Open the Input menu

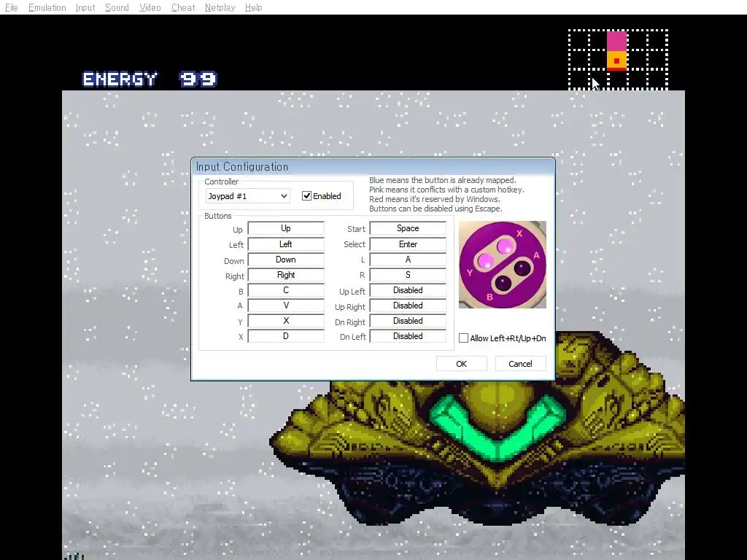point(85,7)
